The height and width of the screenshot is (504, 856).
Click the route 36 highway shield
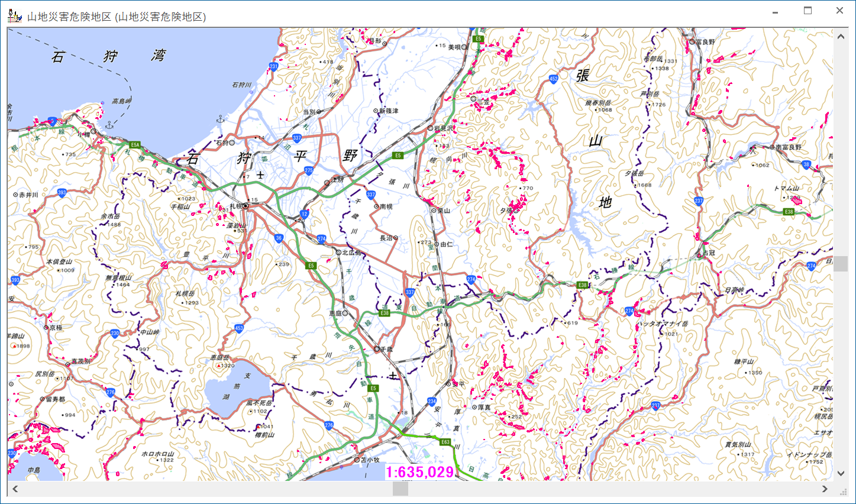pyautogui.click(x=279, y=238)
